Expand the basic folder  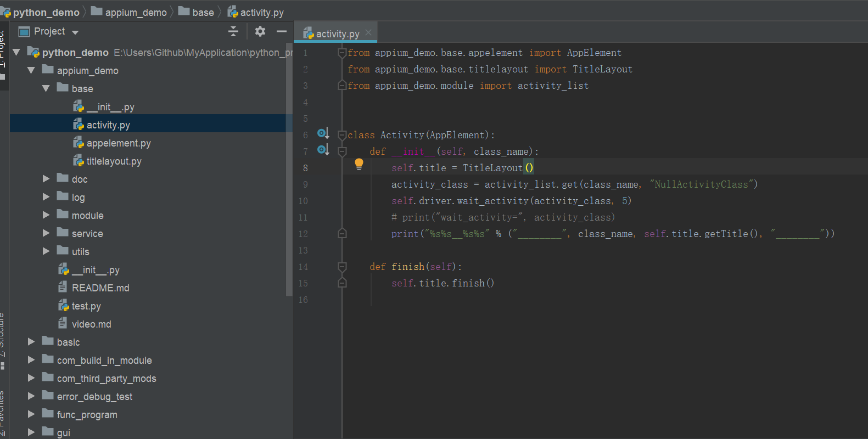(x=31, y=342)
